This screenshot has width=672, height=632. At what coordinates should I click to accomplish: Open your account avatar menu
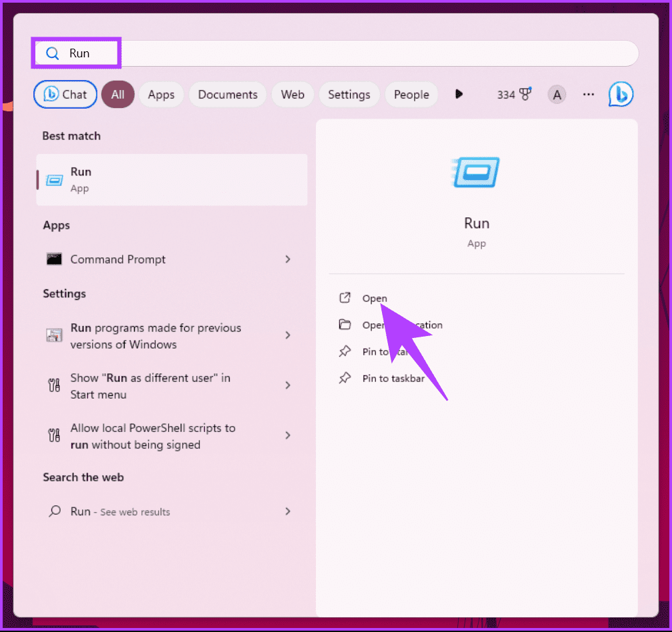pyautogui.click(x=557, y=94)
